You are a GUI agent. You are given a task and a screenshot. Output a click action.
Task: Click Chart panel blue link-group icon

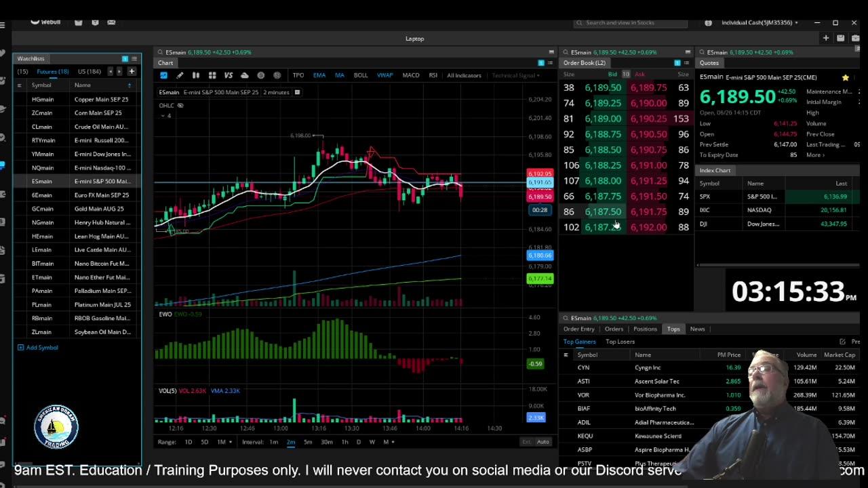[x=541, y=63]
